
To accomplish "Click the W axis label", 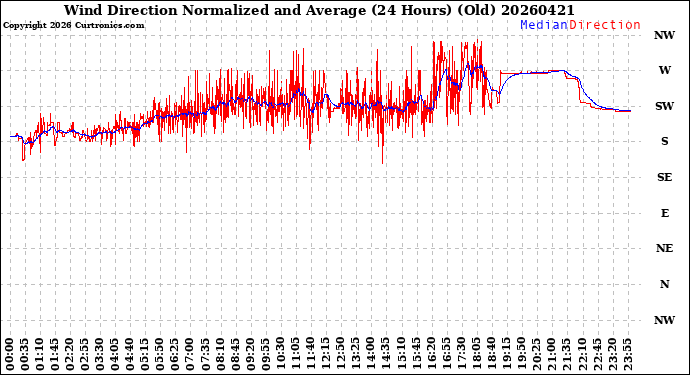I will tap(664, 70).
